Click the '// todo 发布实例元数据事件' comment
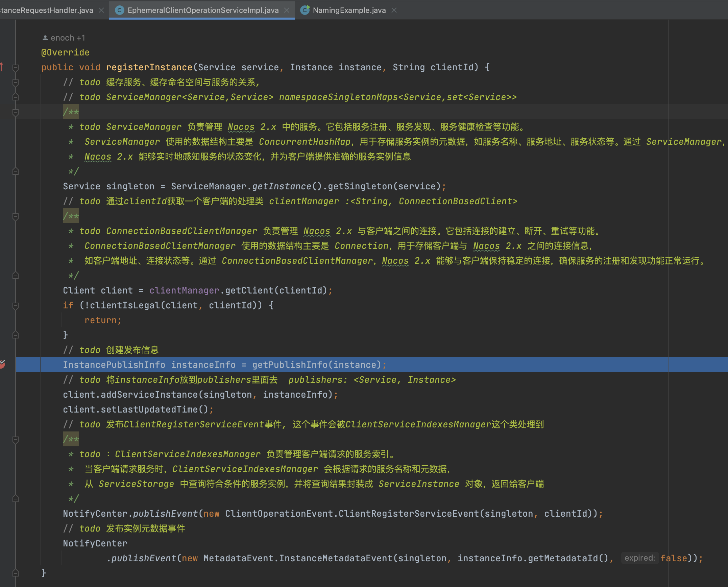Viewport: 728px width, 587px height. [124, 529]
